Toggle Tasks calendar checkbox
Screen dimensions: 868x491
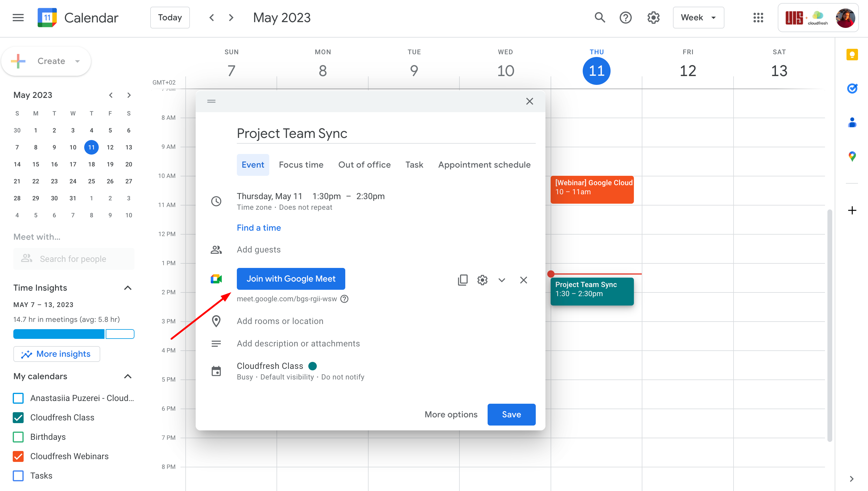(18, 475)
